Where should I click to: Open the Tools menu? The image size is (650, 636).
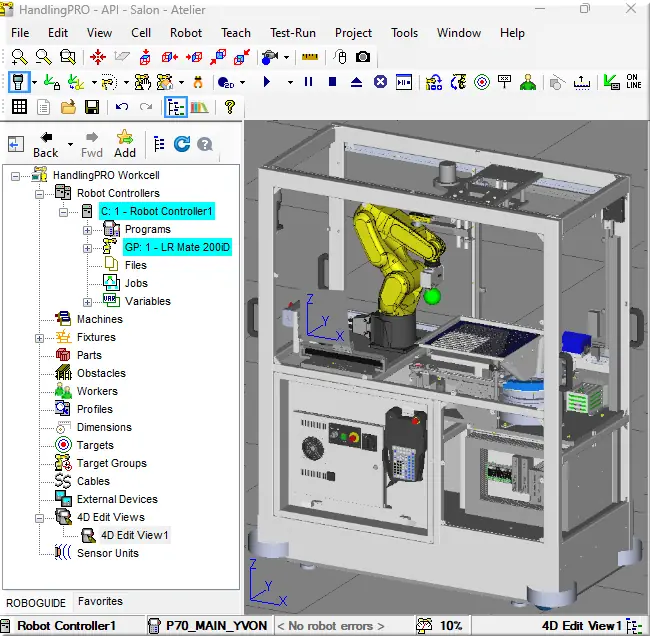click(x=404, y=33)
